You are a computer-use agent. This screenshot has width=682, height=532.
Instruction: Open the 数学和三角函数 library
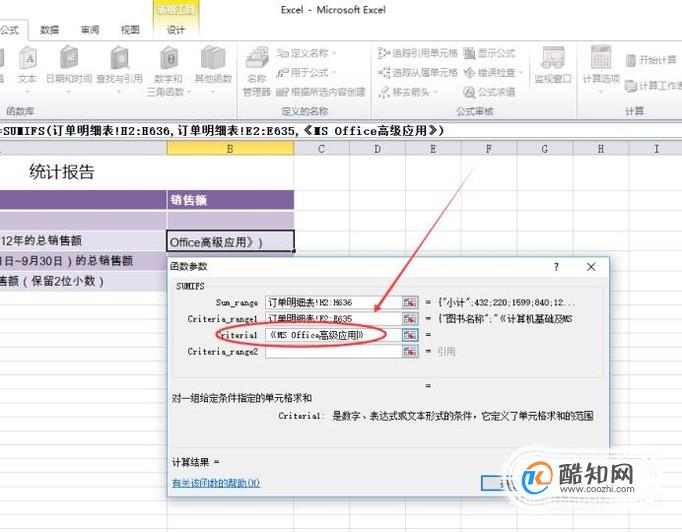click(x=169, y=70)
